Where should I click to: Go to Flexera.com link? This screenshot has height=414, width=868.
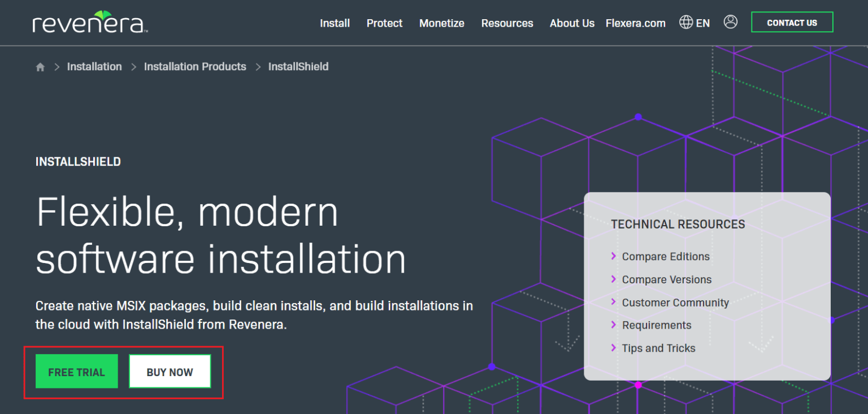(635, 23)
